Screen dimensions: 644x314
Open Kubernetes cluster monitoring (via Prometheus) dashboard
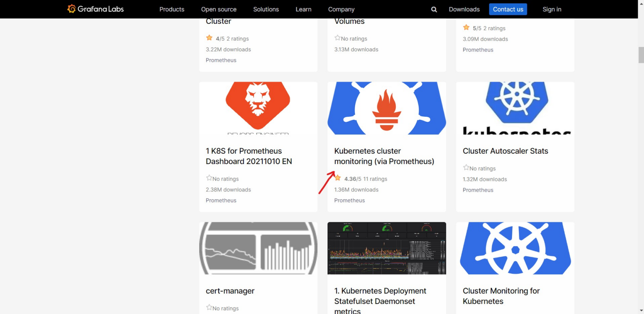384,156
